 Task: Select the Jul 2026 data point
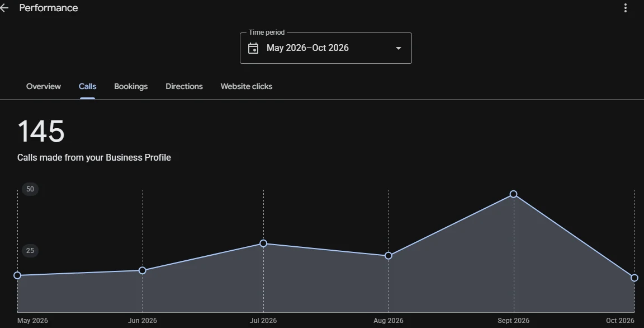[x=263, y=243]
